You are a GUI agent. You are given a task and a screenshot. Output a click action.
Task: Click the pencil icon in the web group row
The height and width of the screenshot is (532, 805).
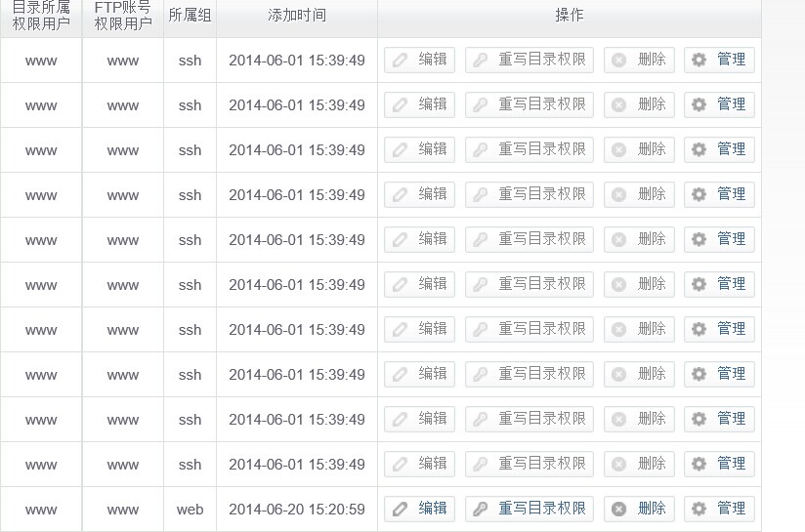[x=400, y=509]
